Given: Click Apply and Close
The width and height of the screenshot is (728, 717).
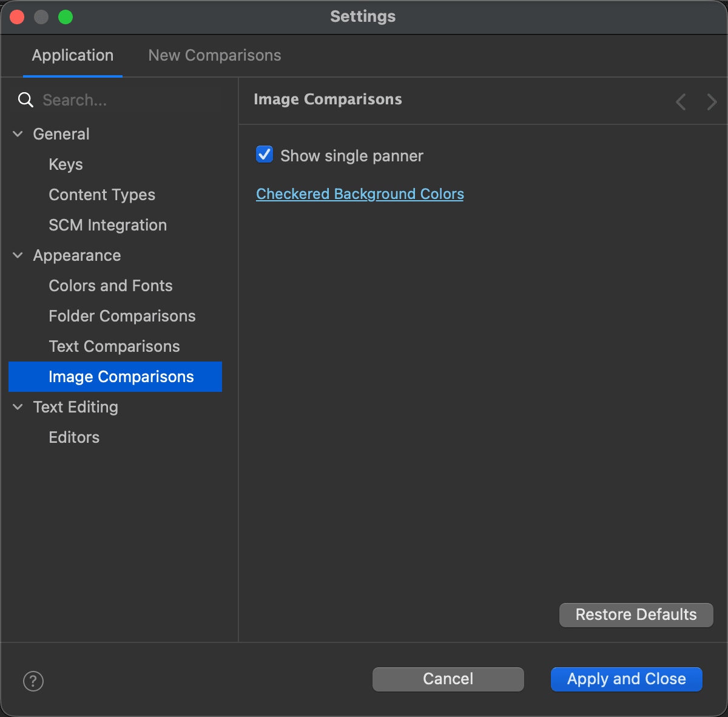Looking at the screenshot, I should [626, 679].
